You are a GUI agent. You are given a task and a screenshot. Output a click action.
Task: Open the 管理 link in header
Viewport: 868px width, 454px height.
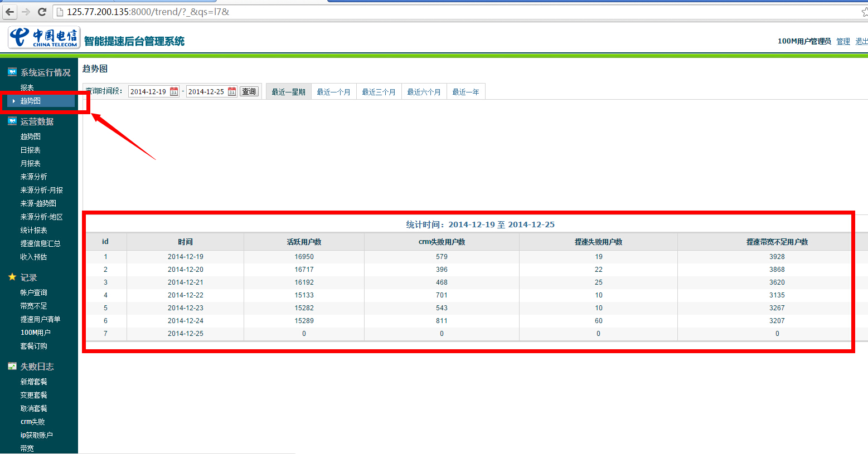tap(843, 41)
